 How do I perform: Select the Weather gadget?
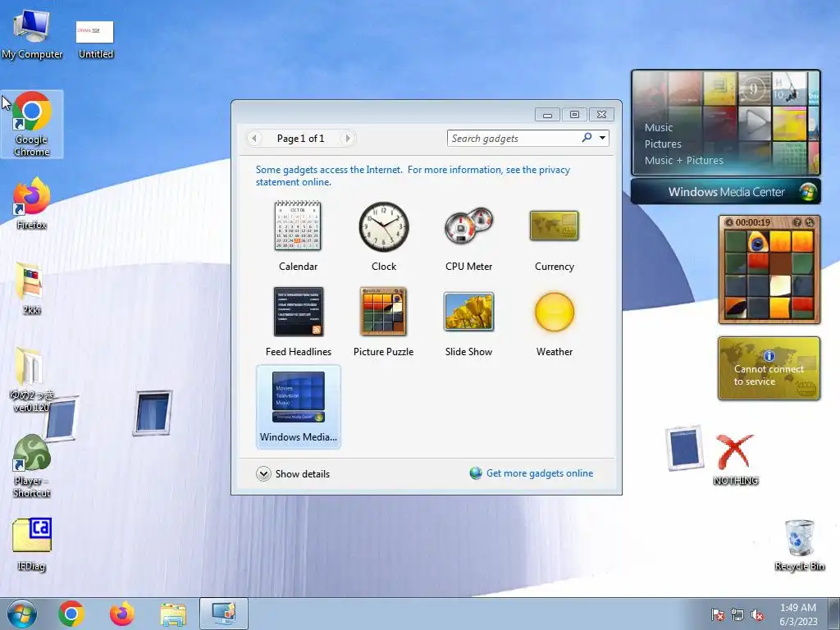554,322
